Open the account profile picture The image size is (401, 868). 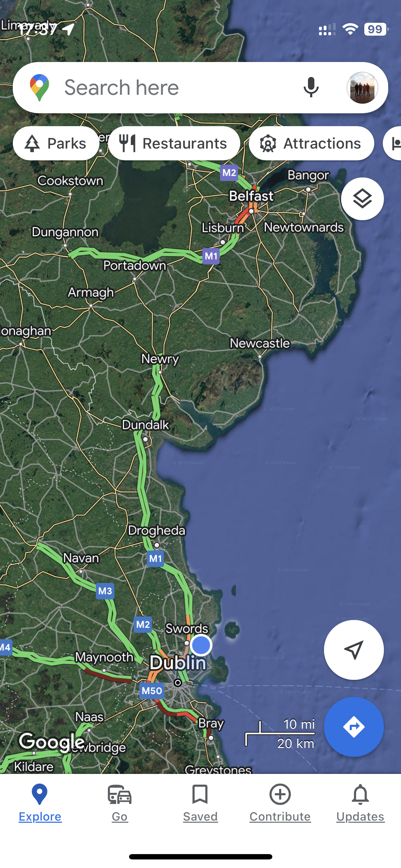(x=362, y=88)
